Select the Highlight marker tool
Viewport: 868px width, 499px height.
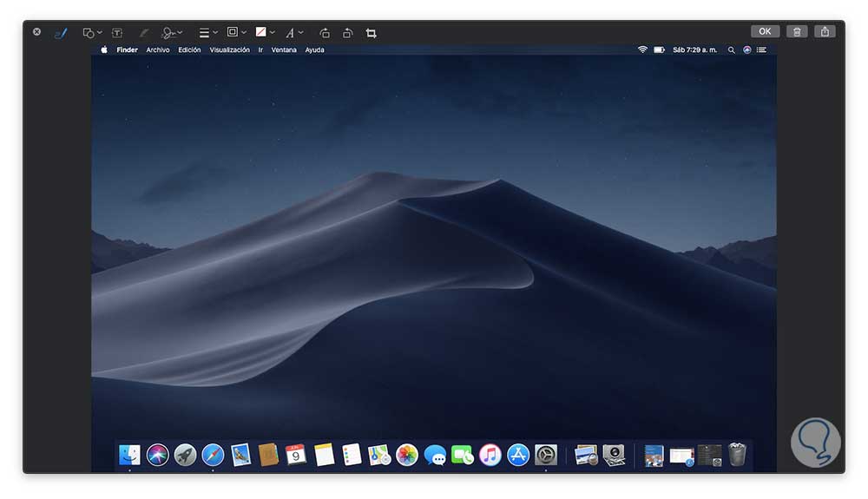click(x=143, y=33)
